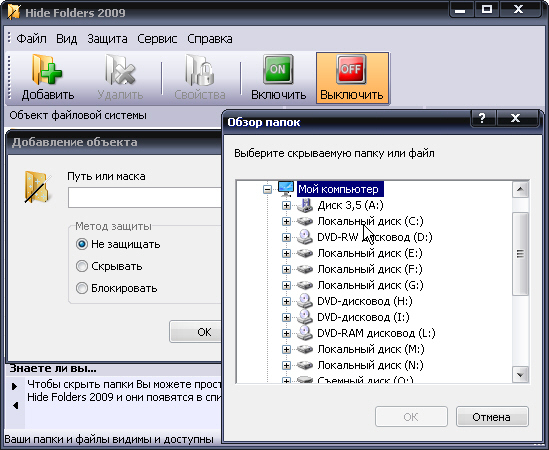Click the drive icon of Локальный диск (F:)
Viewport: 549px width, 450px height.
[x=305, y=269]
